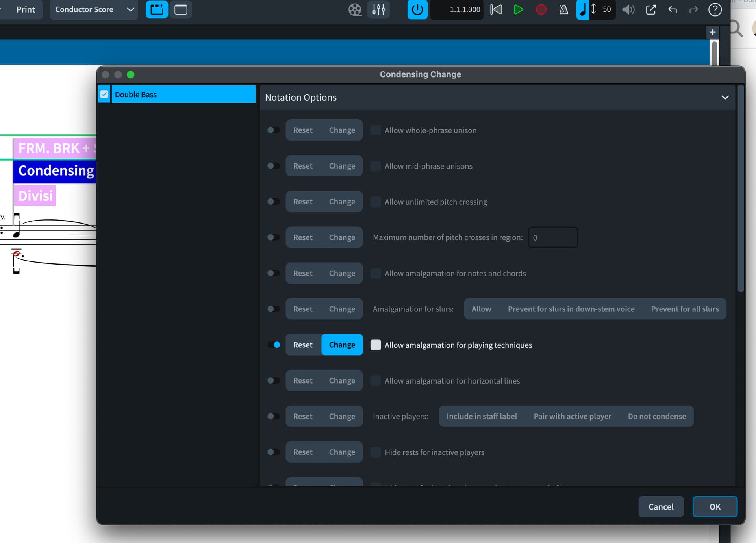Collapse the Notation Options section
The width and height of the screenshot is (756, 543).
click(x=725, y=97)
